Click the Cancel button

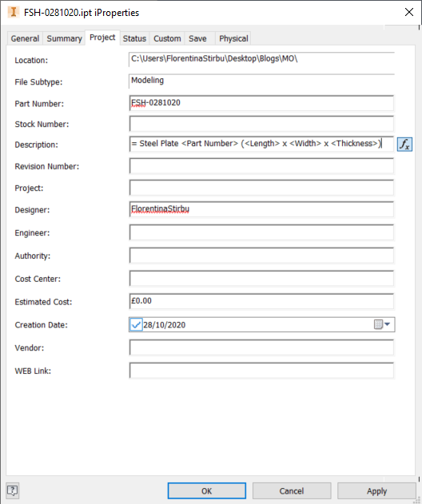[x=292, y=491]
